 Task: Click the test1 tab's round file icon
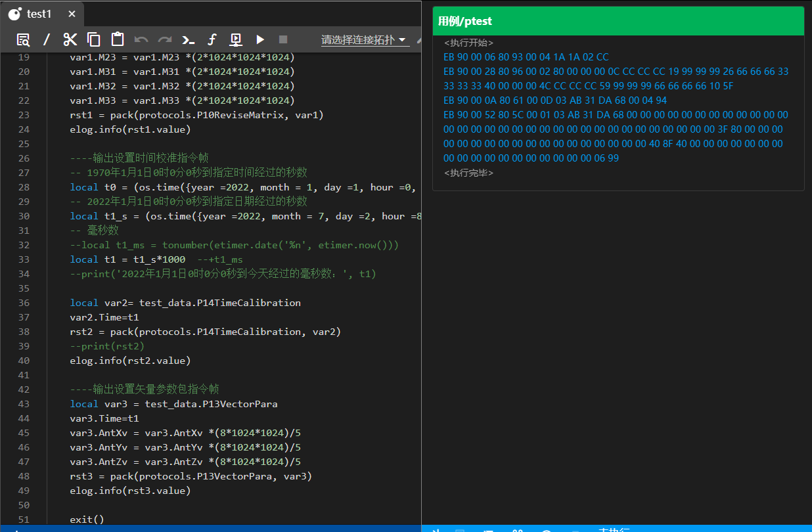[14, 14]
